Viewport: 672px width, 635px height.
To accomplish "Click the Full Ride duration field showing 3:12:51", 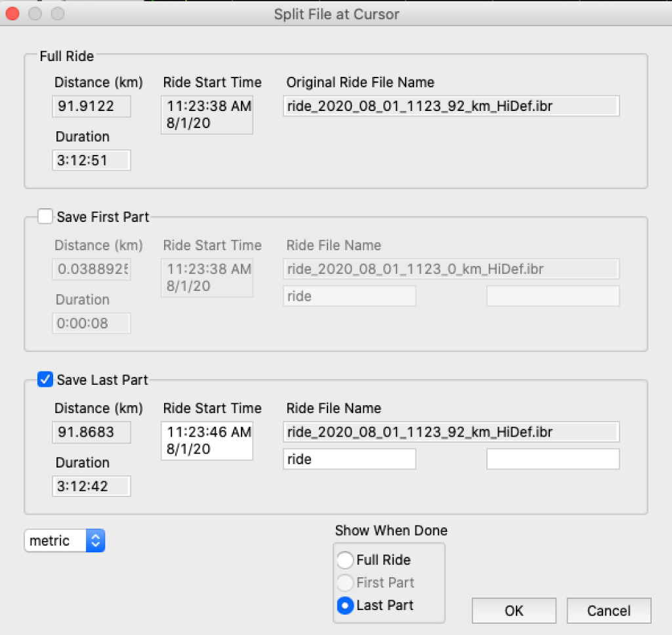I will pos(91,160).
